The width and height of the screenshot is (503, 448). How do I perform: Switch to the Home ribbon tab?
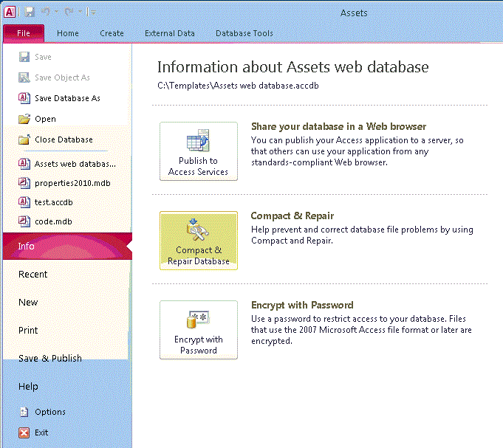[x=68, y=33]
